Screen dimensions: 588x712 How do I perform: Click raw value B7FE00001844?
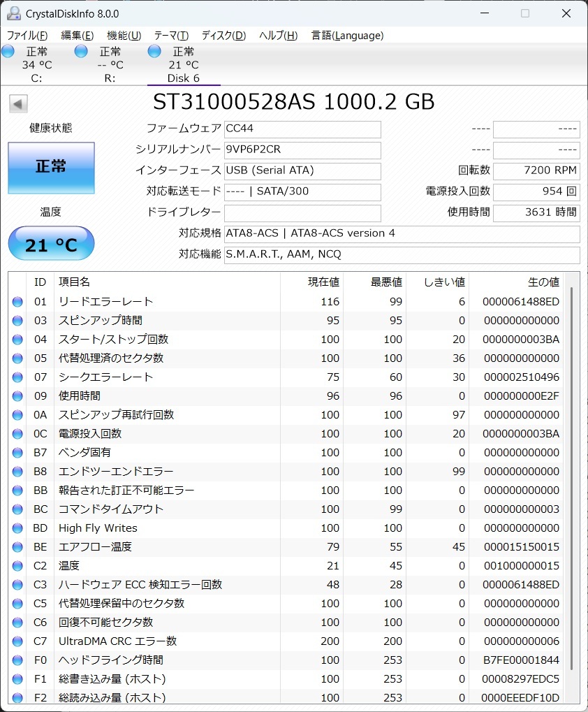(521, 660)
